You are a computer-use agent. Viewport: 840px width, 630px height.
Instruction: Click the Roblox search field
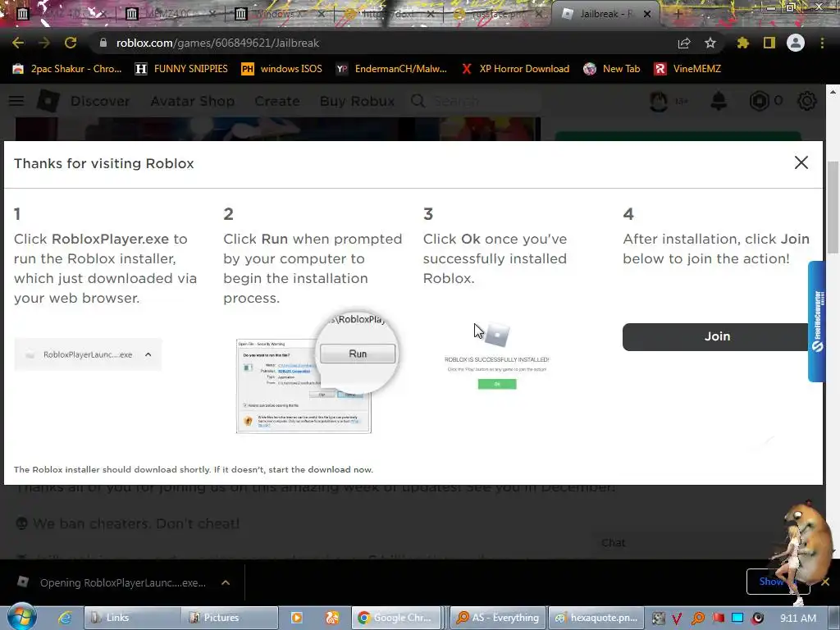477,101
